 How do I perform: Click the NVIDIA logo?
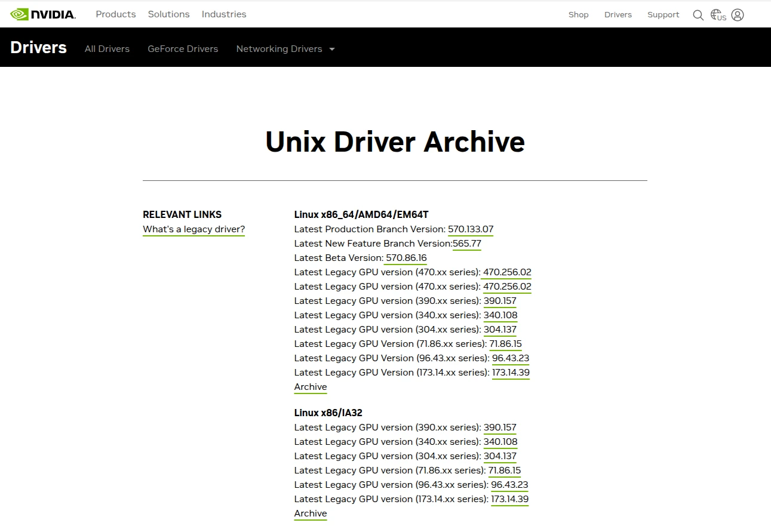pos(43,14)
